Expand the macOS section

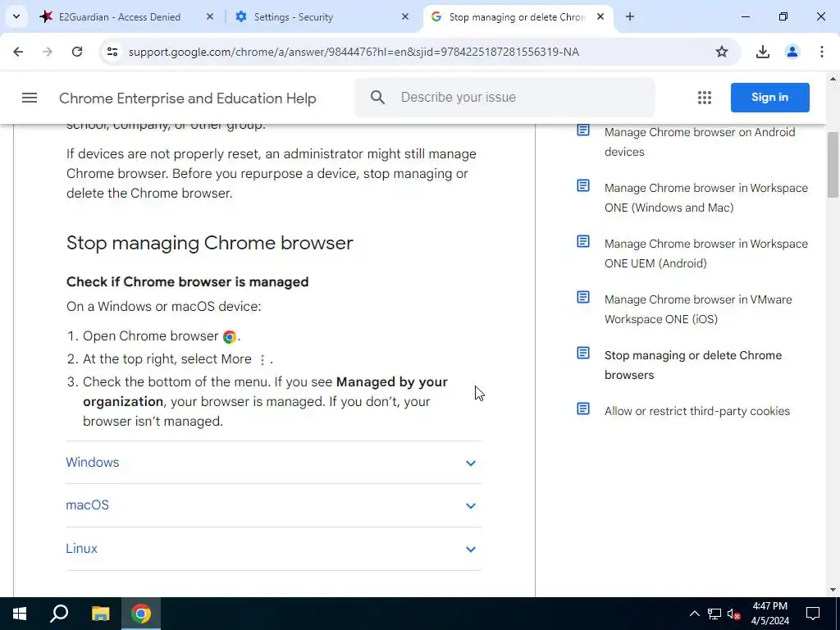(x=273, y=505)
